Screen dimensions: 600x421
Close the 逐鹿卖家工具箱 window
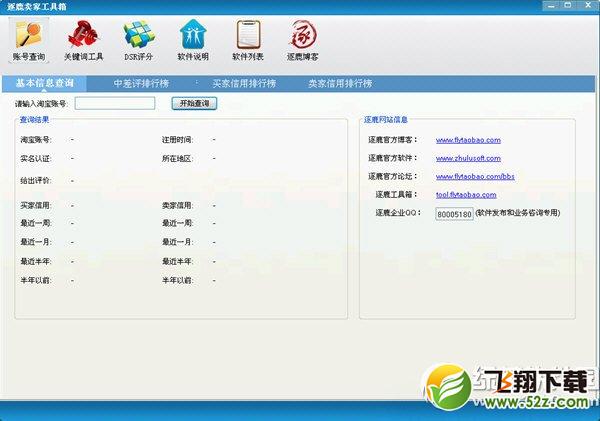(589, 5)
